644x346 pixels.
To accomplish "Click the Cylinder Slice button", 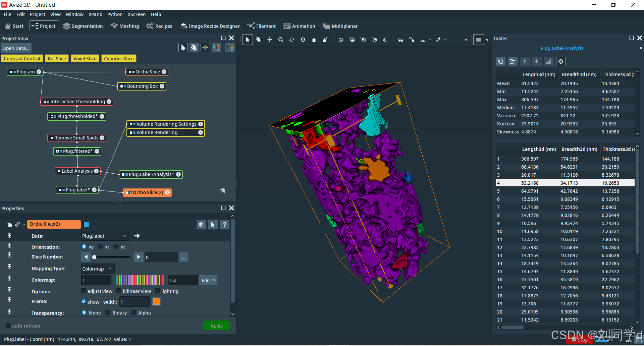I will coord(119,59).
